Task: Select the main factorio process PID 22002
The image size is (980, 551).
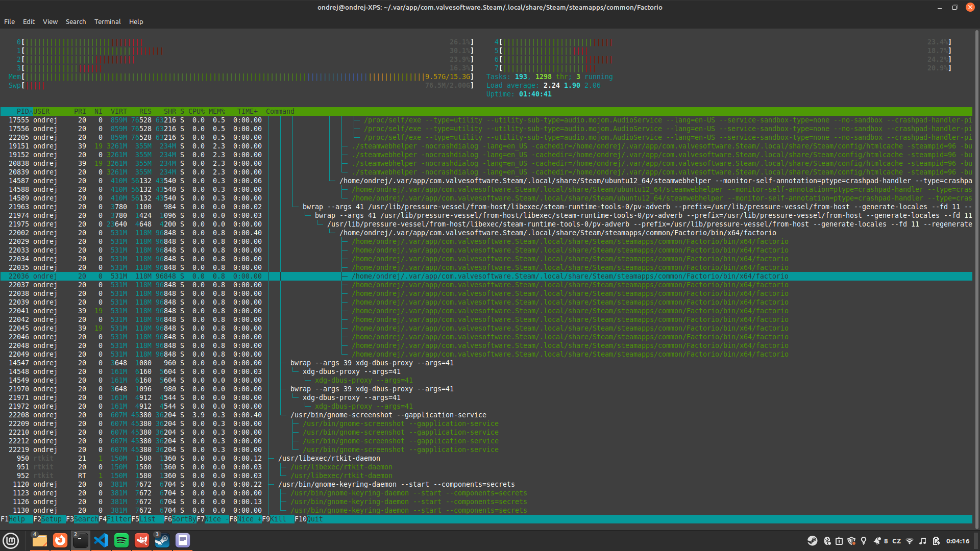Action: (486, 233)
